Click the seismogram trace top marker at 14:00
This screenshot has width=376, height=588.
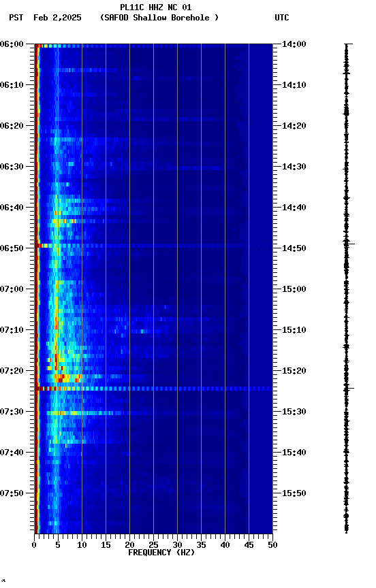coord(349,44)
